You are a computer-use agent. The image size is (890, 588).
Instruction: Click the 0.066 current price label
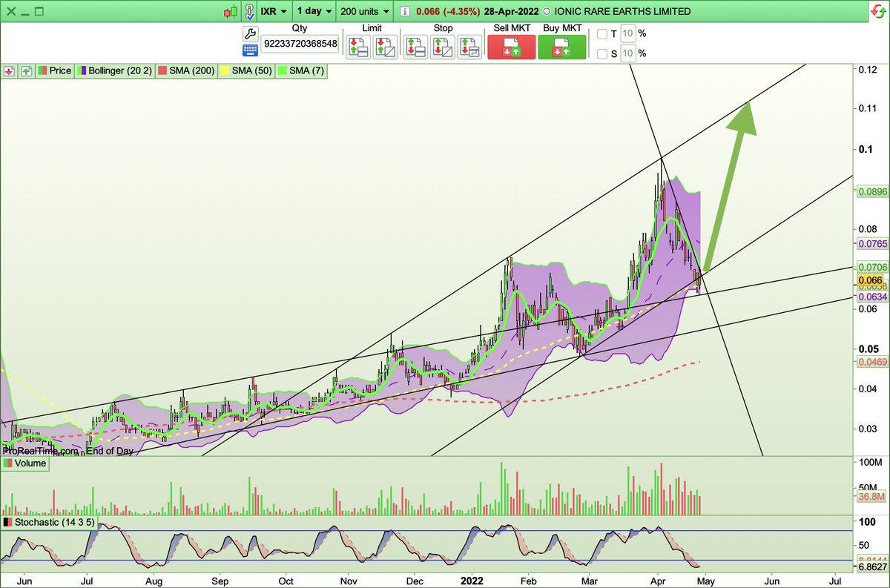868,281
